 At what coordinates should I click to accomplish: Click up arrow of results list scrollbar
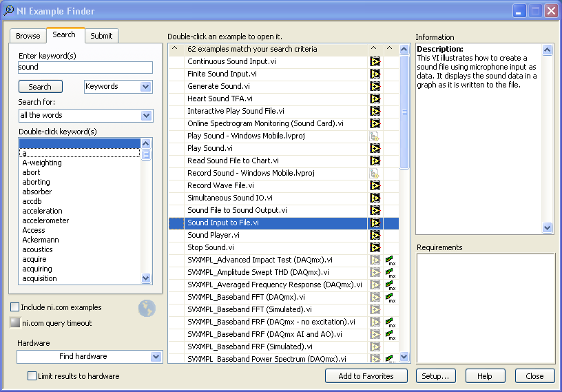(x=404, y=49)
